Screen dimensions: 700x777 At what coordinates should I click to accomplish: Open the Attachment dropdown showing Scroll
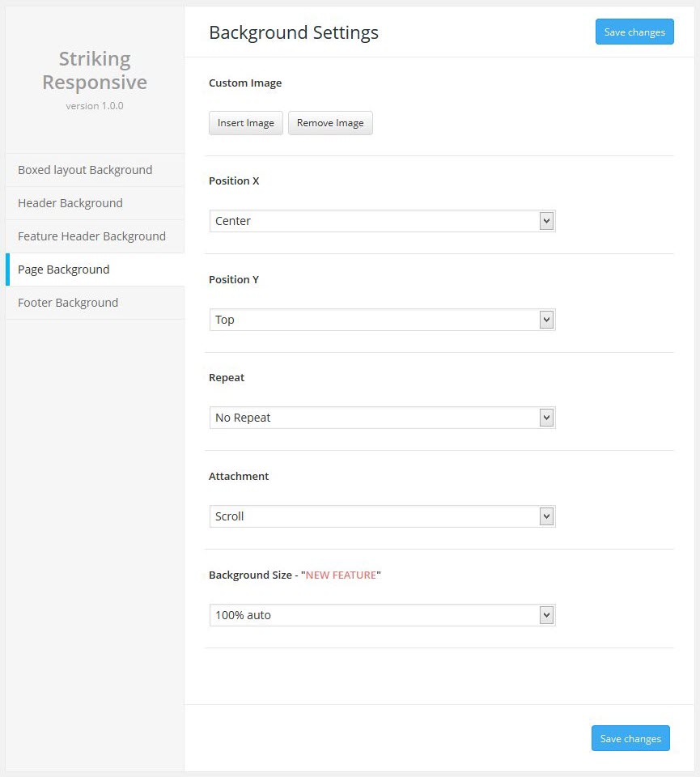374,516
